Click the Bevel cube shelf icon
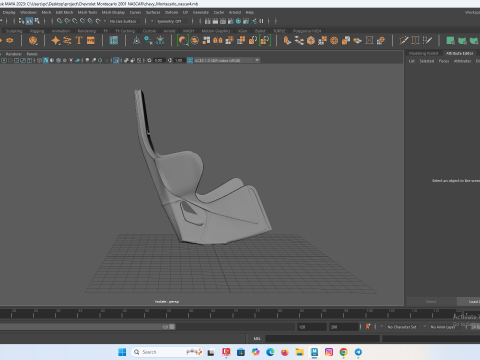 (311, 41)
